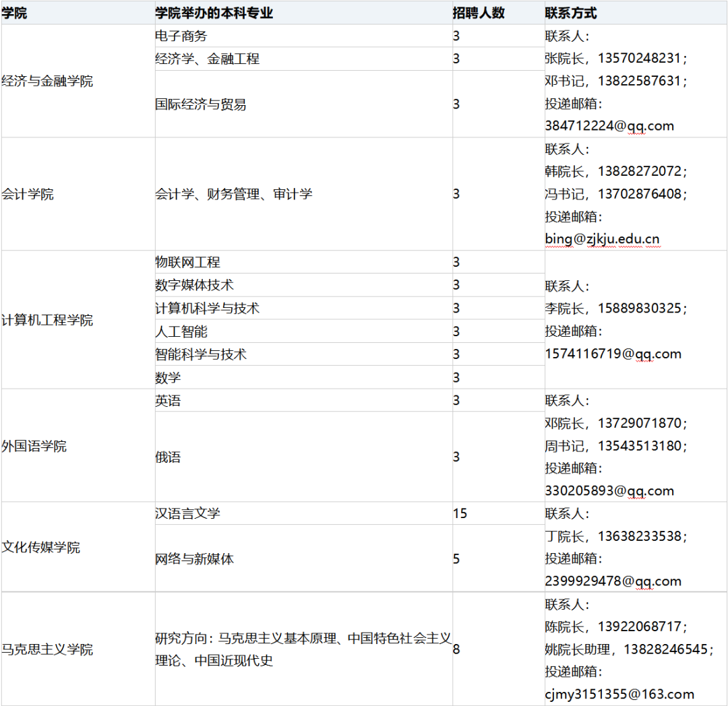
Task: Select the 计算机科学与技术 cell
Action: click(303, 308)
